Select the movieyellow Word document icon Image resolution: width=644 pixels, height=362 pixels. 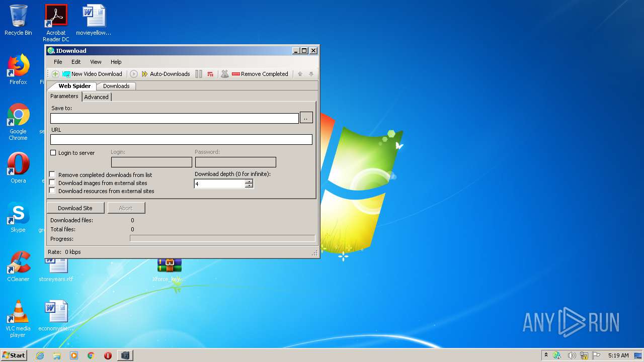tap(94, 20)
